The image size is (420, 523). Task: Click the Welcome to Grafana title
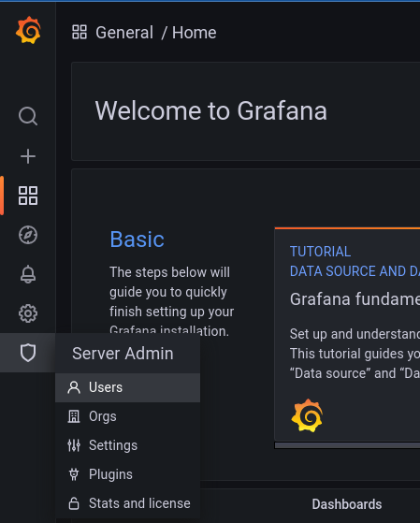210,110
